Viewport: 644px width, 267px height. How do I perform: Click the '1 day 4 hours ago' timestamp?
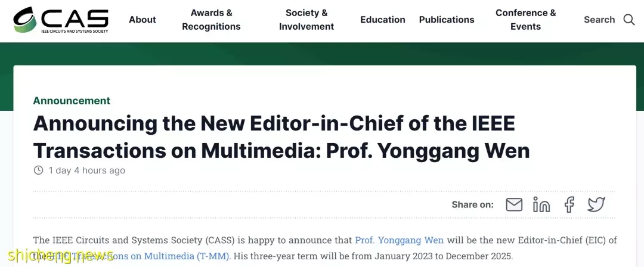[87, 170]
